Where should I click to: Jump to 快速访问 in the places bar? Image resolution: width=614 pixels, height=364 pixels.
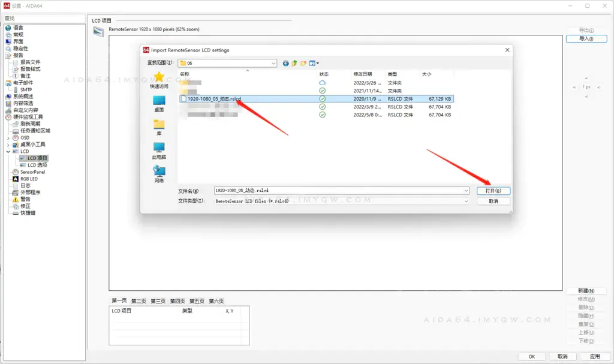coord(159,80)
